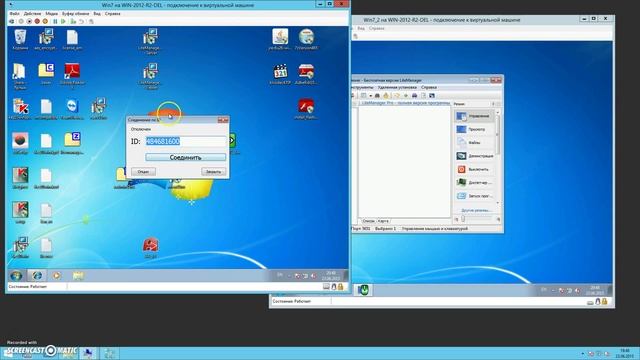Open Вид menu in the Win7_2 VM window
Image resolution: width=640 pixels, height=360 pixels.
361,29
